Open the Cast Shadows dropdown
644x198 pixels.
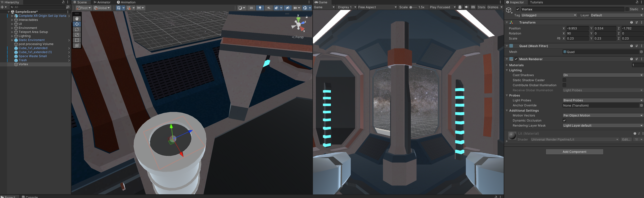click(x=602, y=75)
